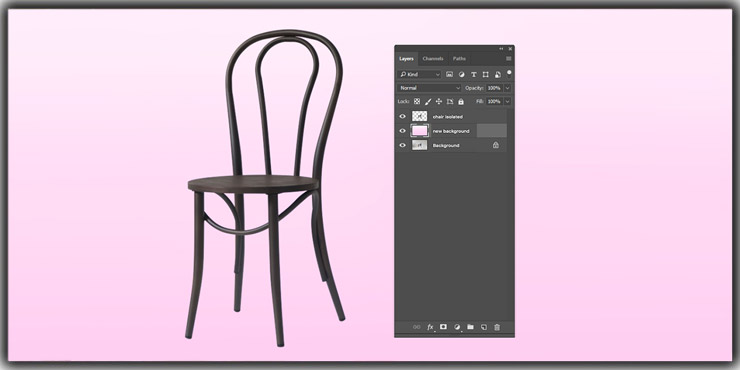Delete layer with trash icon
Image resolution: width=740 pixels, height=370 pixels.
pyautogui.click(x=497, y=327)
